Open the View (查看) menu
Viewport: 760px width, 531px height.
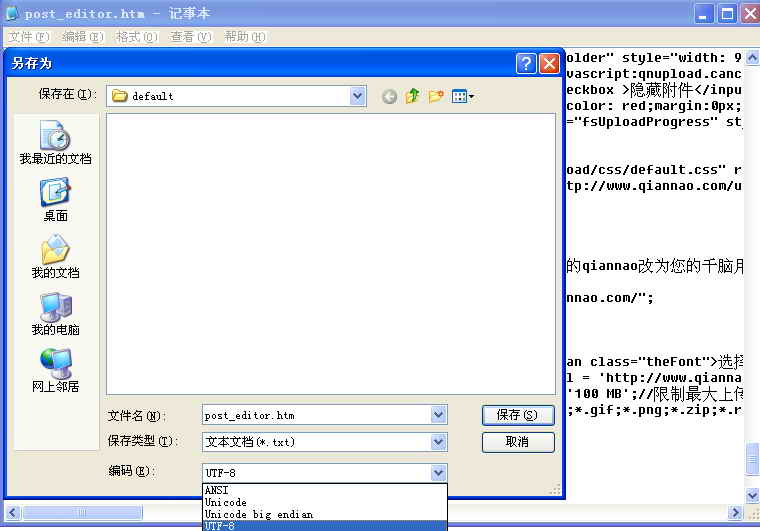(x=191, y=37)
